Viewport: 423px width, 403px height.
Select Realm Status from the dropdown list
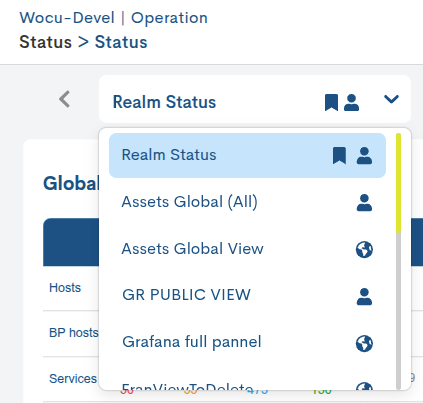click(x=247, y=155)
